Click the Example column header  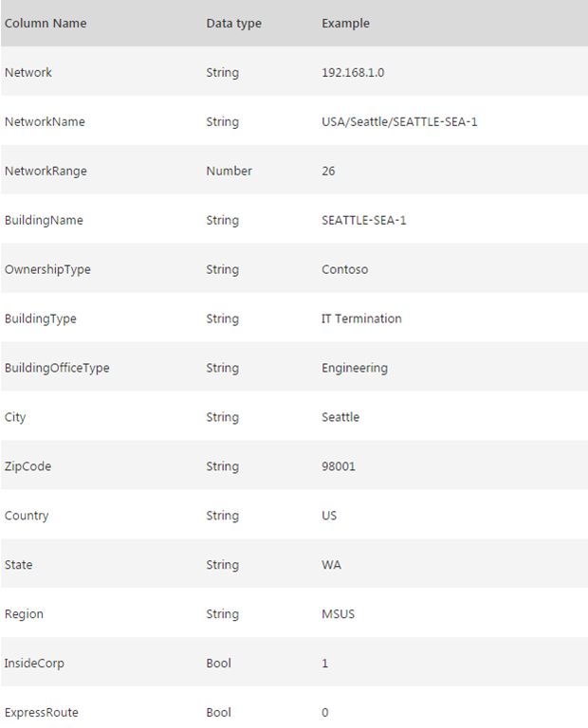345,23
